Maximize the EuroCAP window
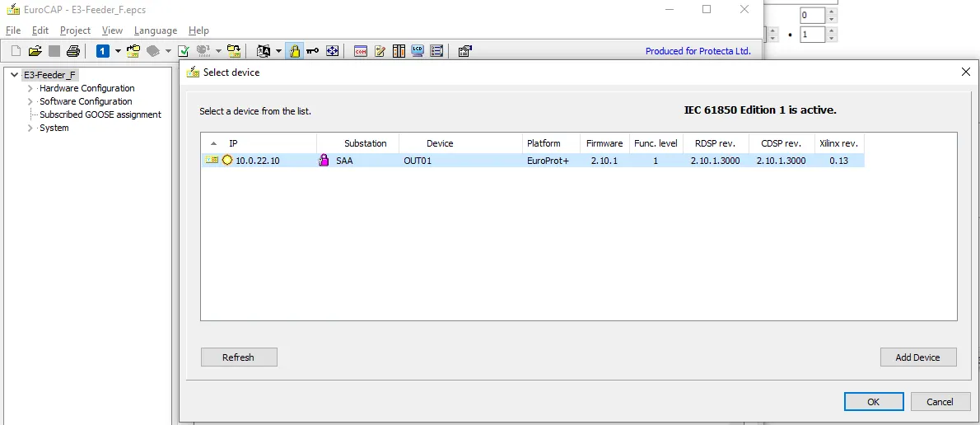 pos(707,9)
